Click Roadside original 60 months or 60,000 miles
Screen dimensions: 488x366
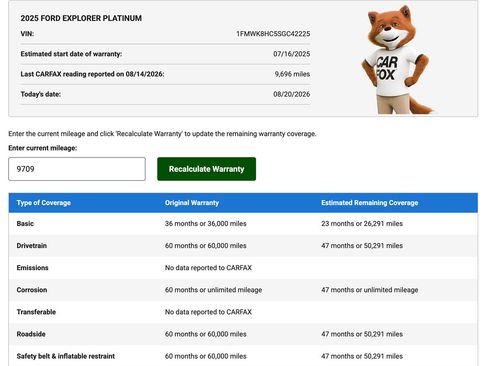206,334
